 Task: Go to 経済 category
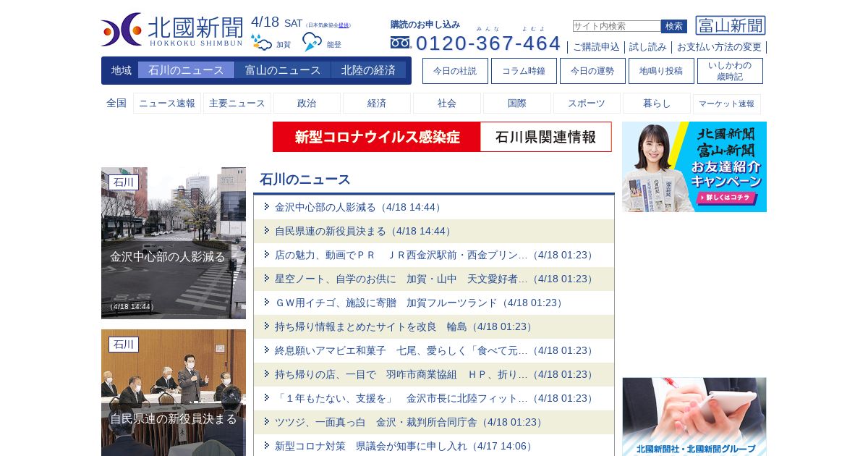[377, 104]
